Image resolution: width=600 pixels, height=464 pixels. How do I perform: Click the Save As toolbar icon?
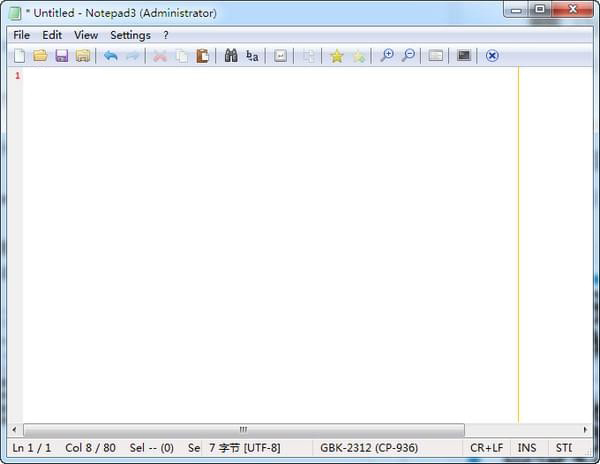(x=83, y=56)
